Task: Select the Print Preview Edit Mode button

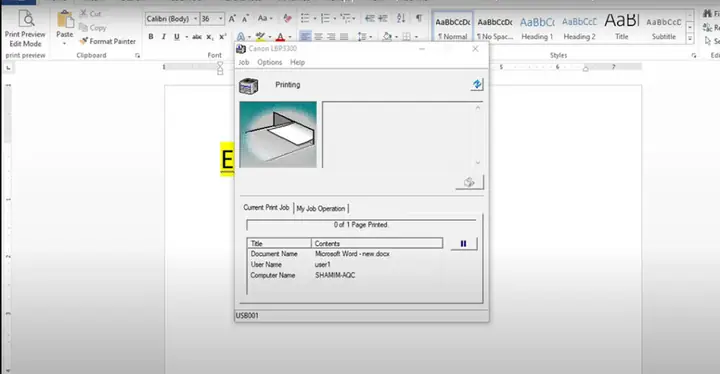Action: click(x=25, y=28)
